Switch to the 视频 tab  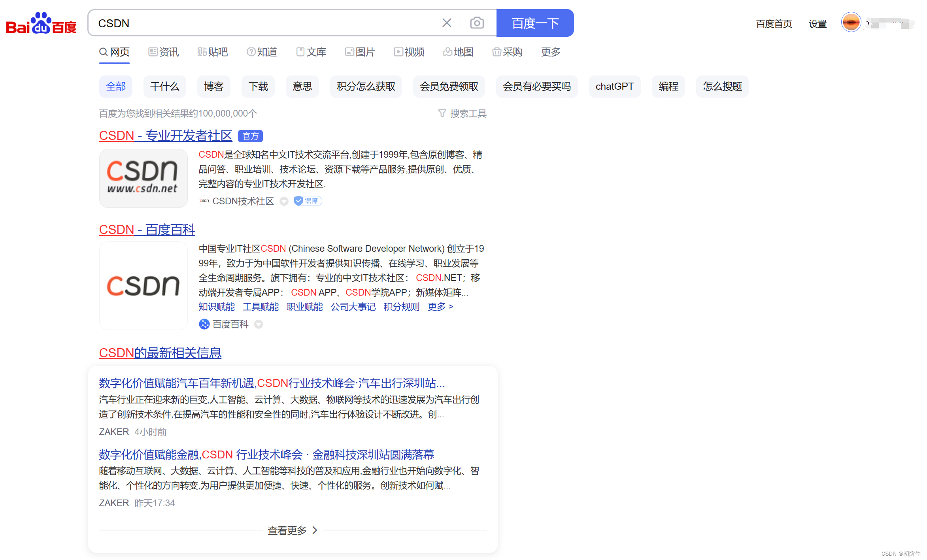(x=409, y=52)
